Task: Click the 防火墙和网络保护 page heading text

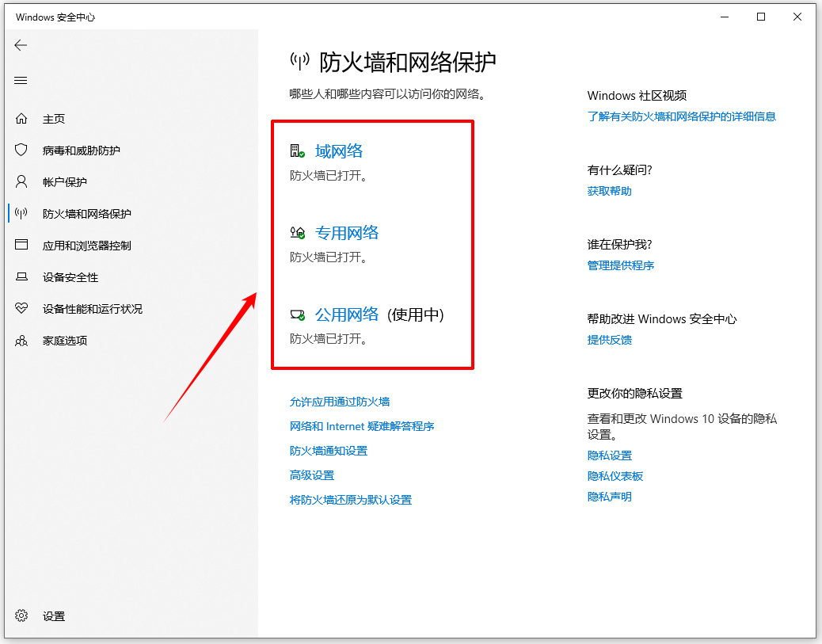Action: pyautogui.click(x=407, y=62)
